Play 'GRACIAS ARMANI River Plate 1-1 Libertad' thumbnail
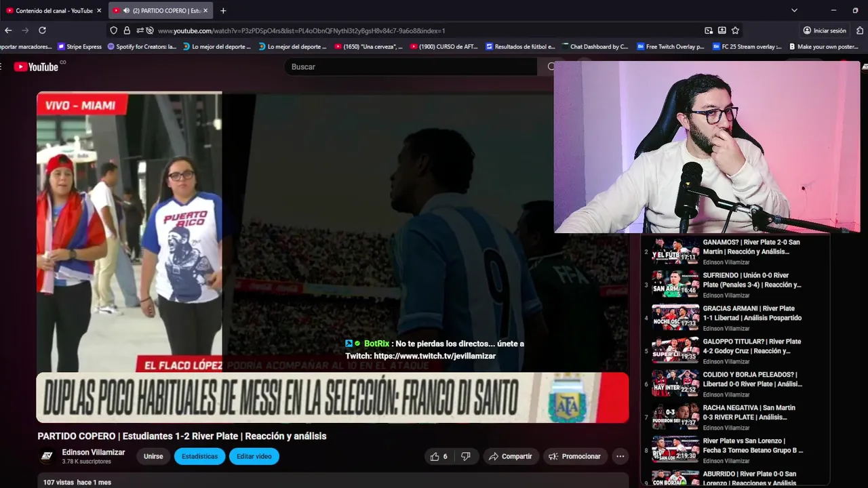Viewport: 868px width, 488px height. click(x=675, y=317)
